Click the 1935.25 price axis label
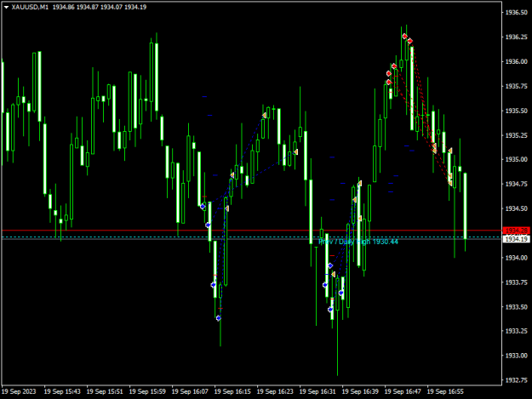The image size is (532, 399). tap(517, 135)
